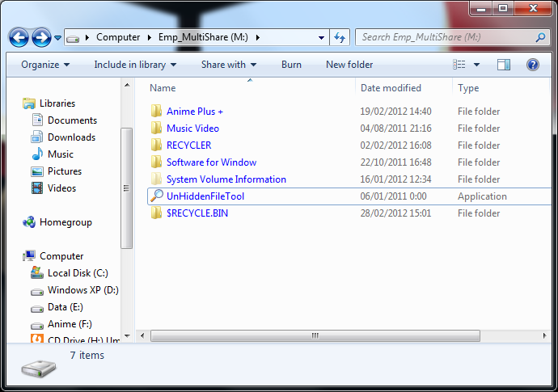558x392 pixels.
Task: Create a New folder
Action: pyautogui.click(x=349, y=65)
